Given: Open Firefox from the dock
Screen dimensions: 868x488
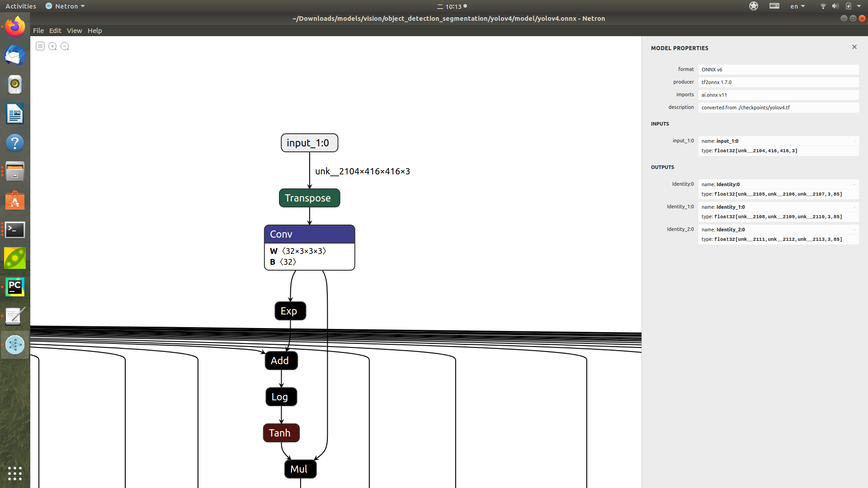Looking at the screenshot, I should point(15,26).
